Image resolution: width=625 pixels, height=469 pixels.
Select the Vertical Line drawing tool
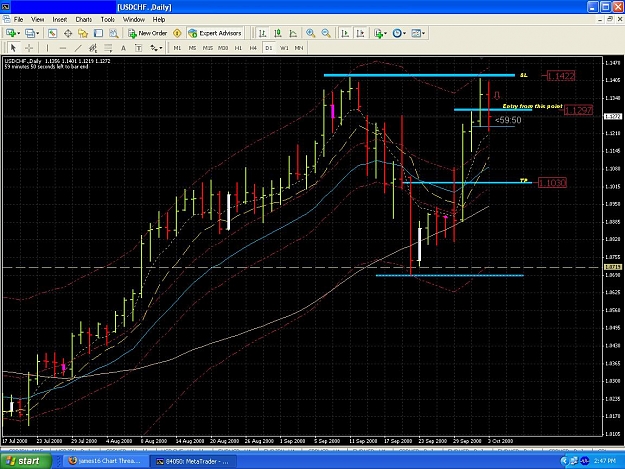47,48
